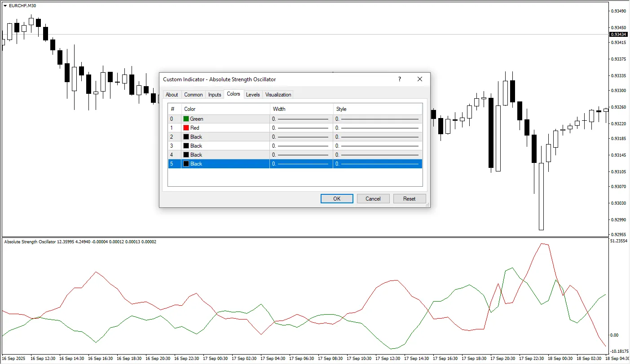Open the Style selector for row 5

tap(377, 163)
